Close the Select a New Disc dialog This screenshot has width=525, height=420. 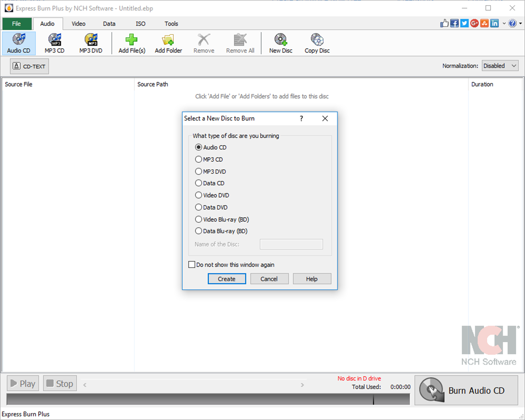[x=325, y=118]
